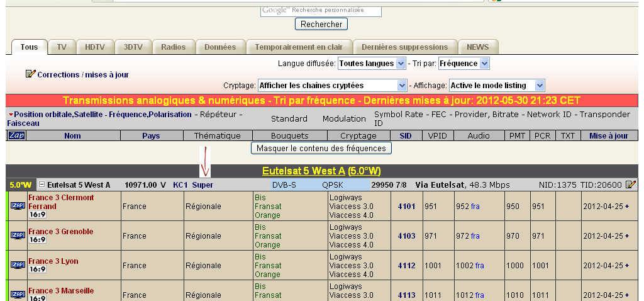Image resolution: width=644 pixels, height=301 pixels.
Task: Click the 5.0°W position cell
Action: [21, 185]
